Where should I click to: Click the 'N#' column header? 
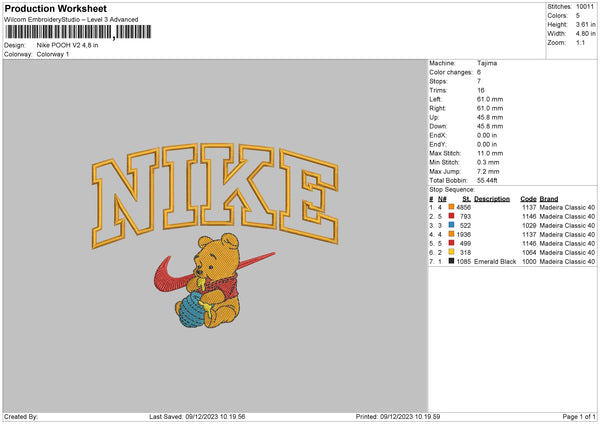pos(442,199)
